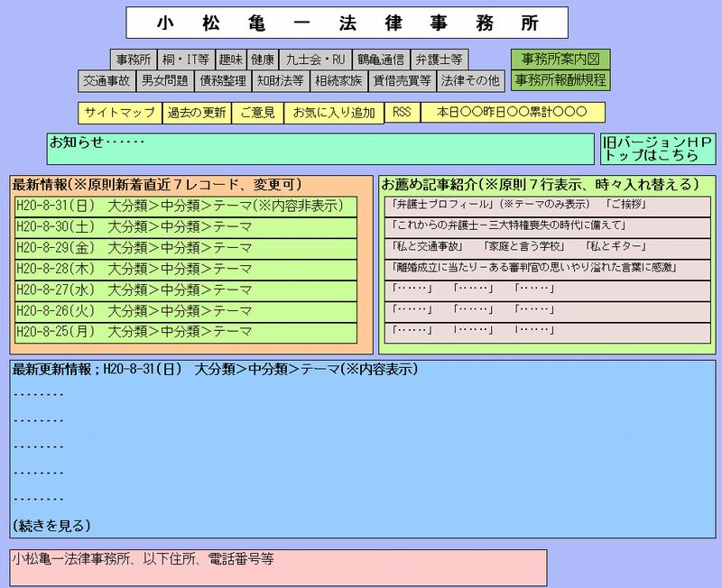Select the 桐・IT等 category tab
This screenshot has width=722, height=588.
pos(185,60)
